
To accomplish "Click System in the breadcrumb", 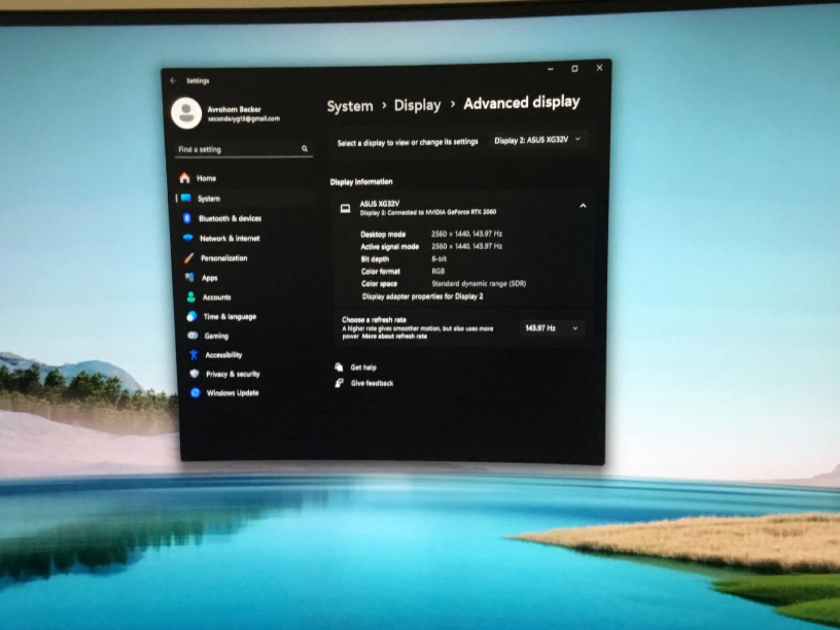I will [350, 106].
